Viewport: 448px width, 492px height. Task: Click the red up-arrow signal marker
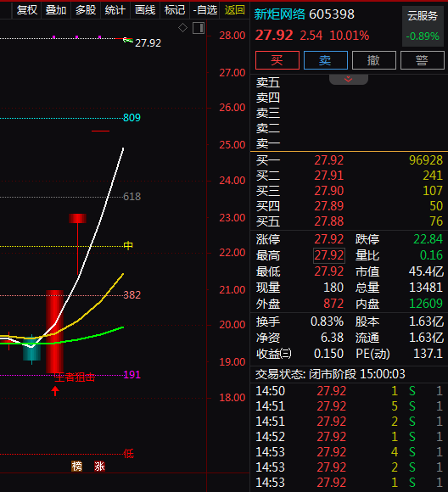(55, 391)
